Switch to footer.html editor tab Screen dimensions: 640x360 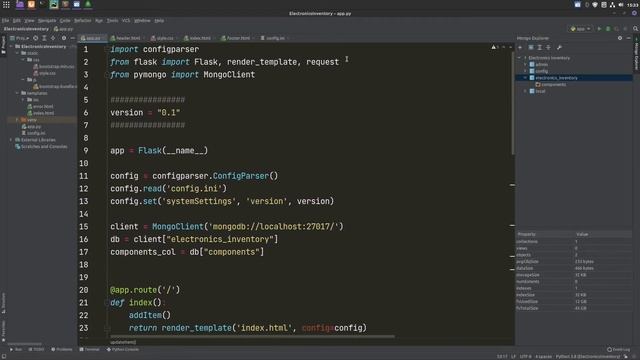point(237,38)
